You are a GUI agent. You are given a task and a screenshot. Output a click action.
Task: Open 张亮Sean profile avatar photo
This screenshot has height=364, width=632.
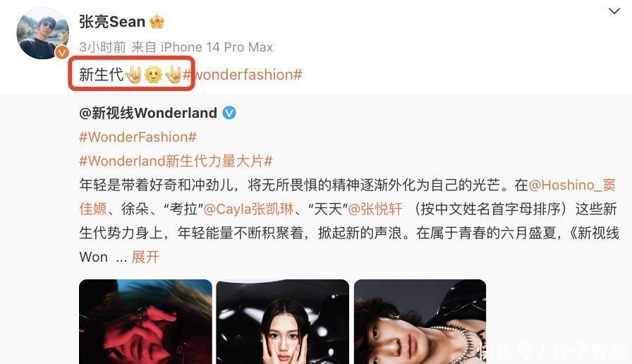tap(42, 33)
